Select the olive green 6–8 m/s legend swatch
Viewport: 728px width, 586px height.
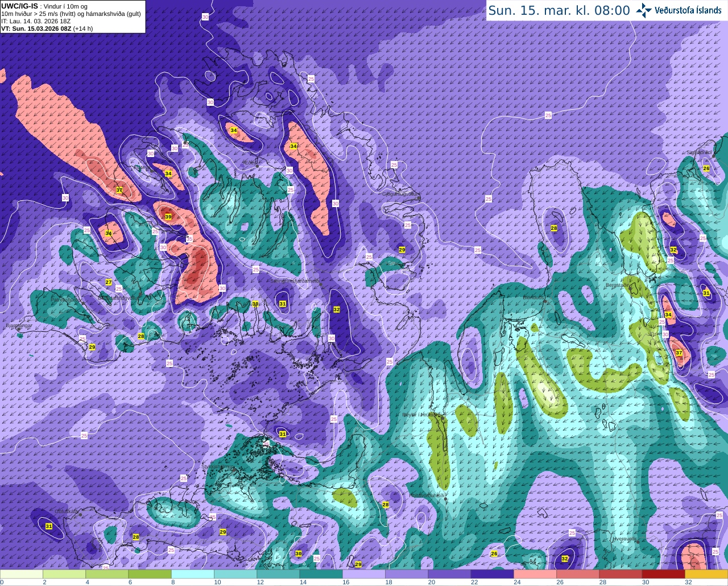click(x=150, y=574)
